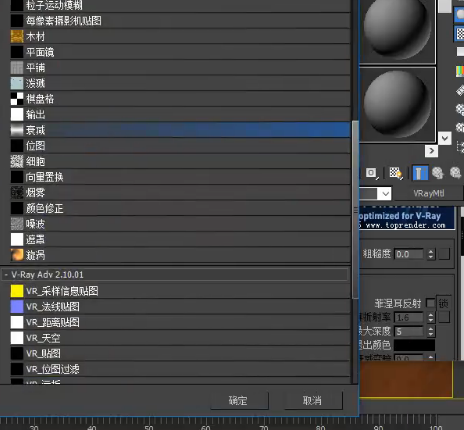Choose the 遮罩 mask map entry
This screenshot has width=464, height=430.
coord(180,239)
